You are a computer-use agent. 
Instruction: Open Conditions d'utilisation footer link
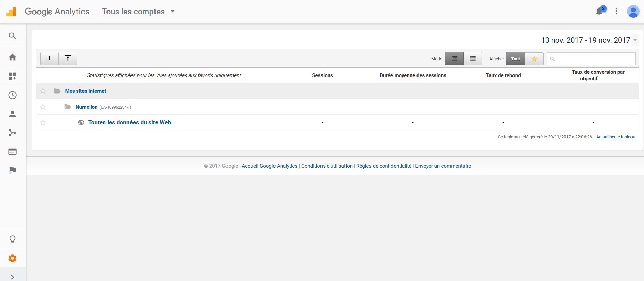(x=327, y=166)
